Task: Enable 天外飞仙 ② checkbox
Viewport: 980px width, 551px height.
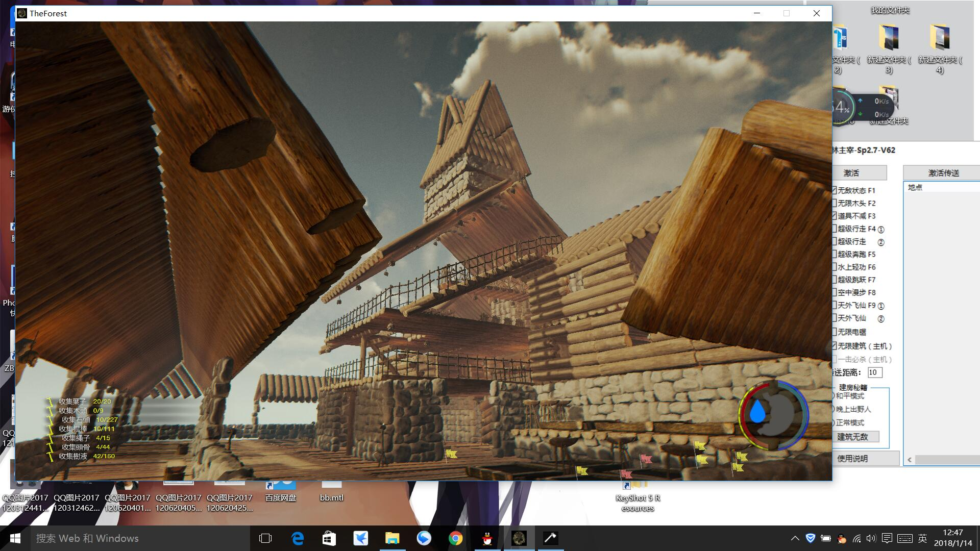Action: 835,318
